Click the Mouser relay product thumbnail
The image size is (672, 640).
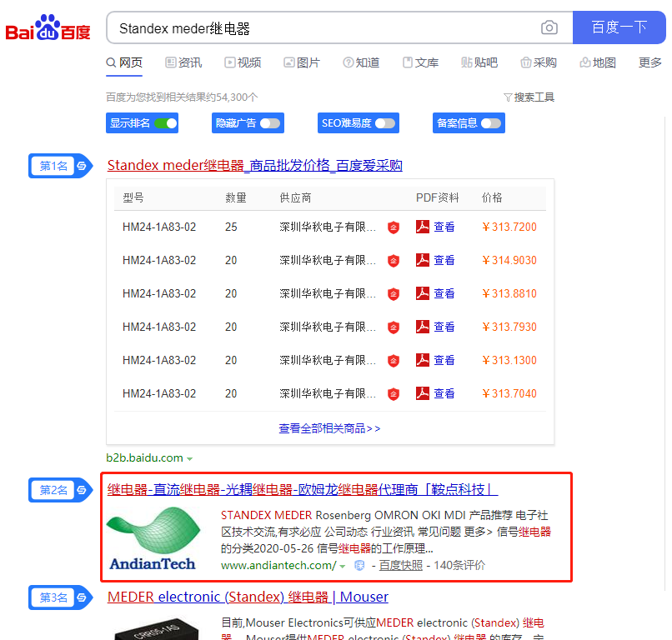pos(157,628)
